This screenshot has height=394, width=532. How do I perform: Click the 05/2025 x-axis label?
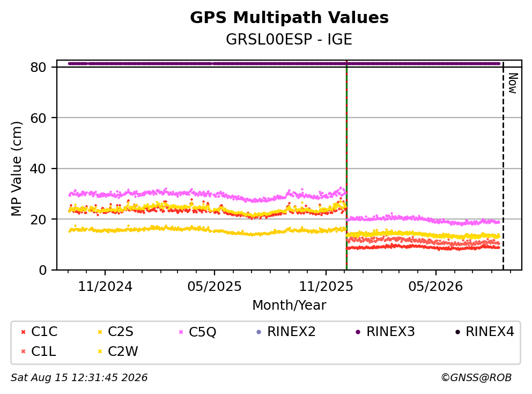(x=215, y=287)
